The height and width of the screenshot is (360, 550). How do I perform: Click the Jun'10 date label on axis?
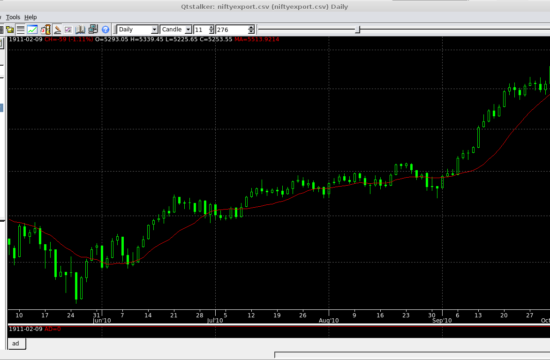(x=102, y=320)
